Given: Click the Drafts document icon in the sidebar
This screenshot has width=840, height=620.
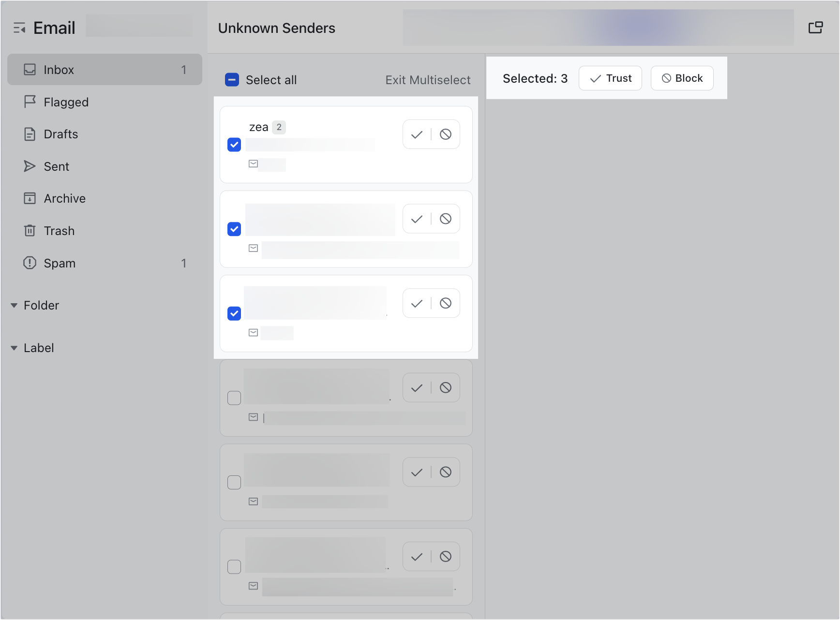Looking at the screenshot, I should (x=30, y=134).
